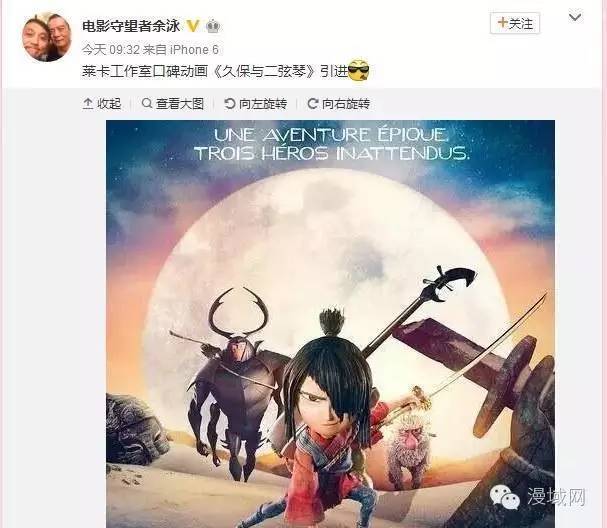Click the 来自 iPhone 6 source link
Image resolution: width=607 pixels, height=528 pixels.
(181, 50)
